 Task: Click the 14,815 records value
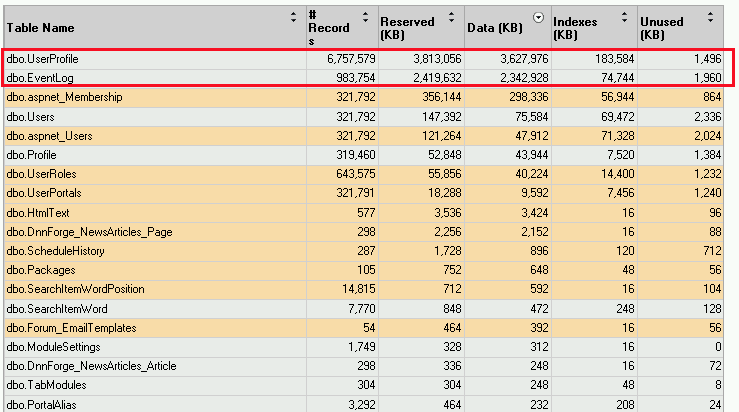(x=359, y=289)
